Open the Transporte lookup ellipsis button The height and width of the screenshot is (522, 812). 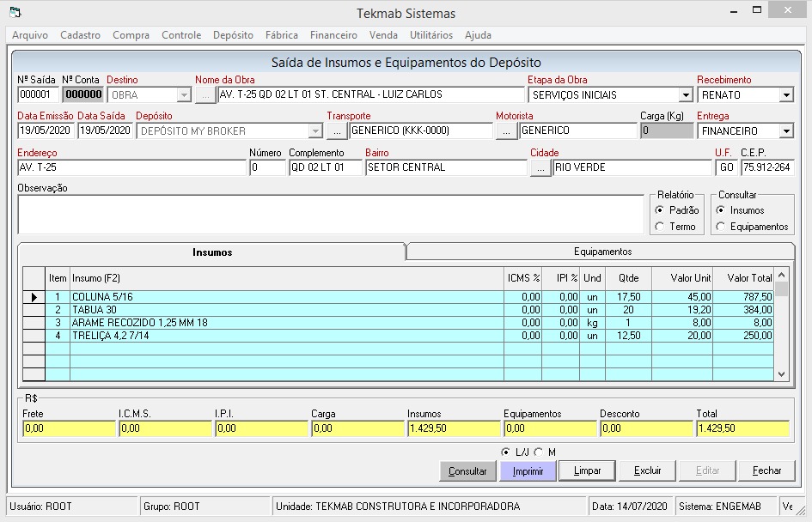337,131
